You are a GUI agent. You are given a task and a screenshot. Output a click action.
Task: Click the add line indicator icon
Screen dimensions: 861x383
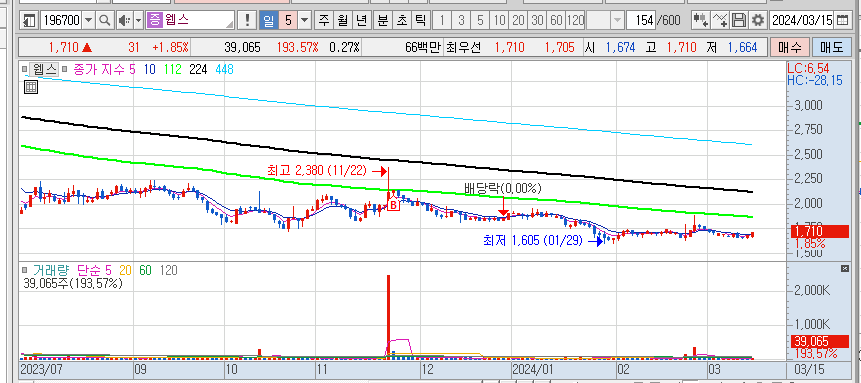(720, 21)
